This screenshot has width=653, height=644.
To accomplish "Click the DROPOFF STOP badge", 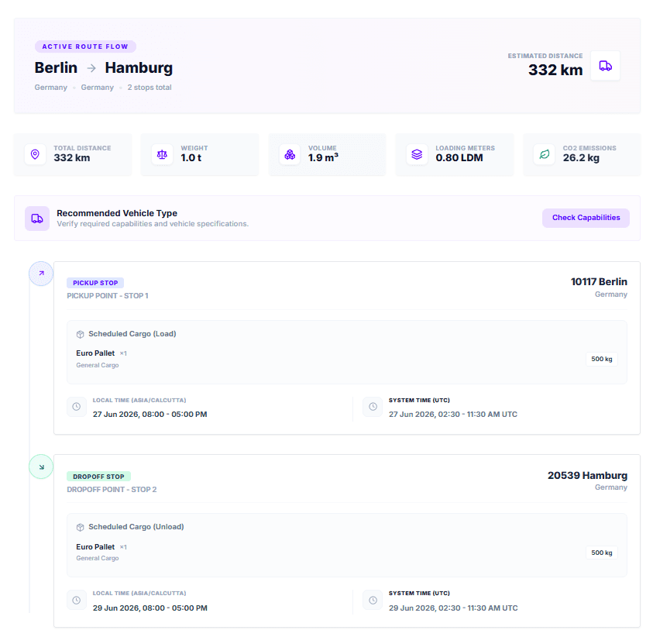I will (x=98, y=477).
